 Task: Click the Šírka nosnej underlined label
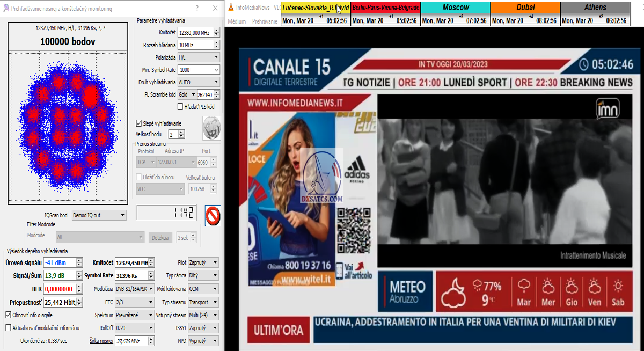pyautogui.click(x=101, y=341)
